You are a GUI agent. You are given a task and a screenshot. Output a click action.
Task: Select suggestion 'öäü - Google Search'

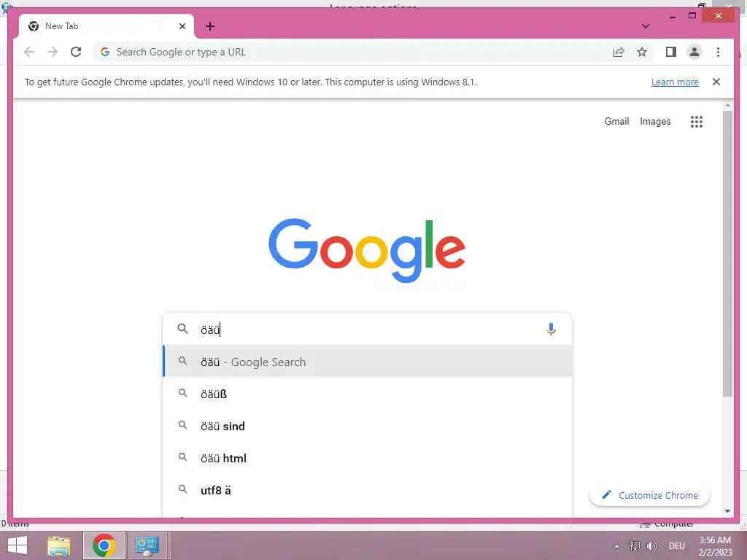pyautogui.click(x=368, y=362)
